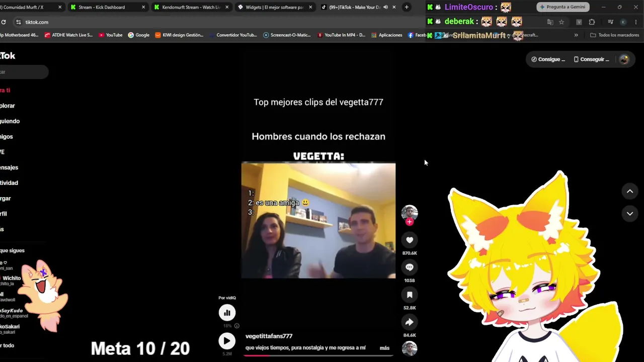
Task: Click Pregunta a Gemini button
Action: point(562,7)
